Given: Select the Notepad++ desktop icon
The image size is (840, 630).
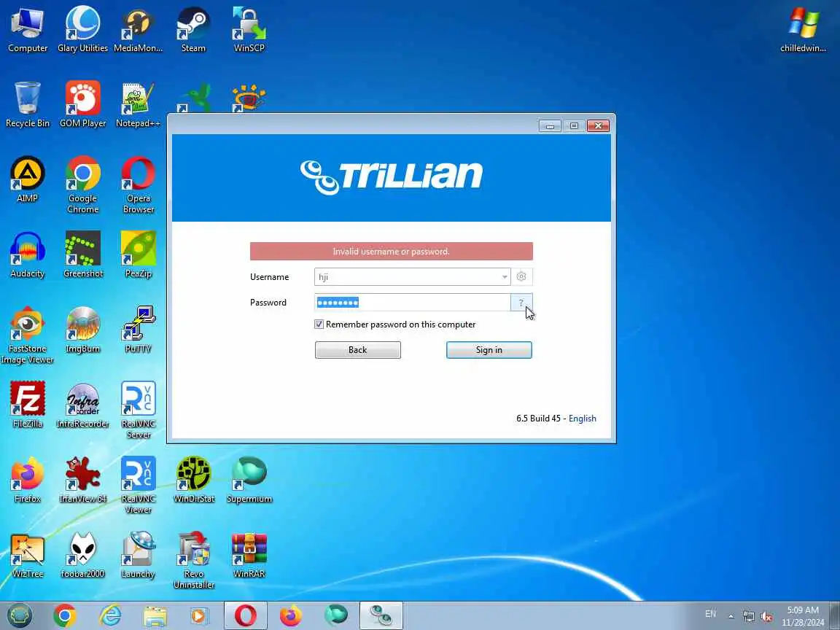Looking at the screenshot, I should click(139, 104).
